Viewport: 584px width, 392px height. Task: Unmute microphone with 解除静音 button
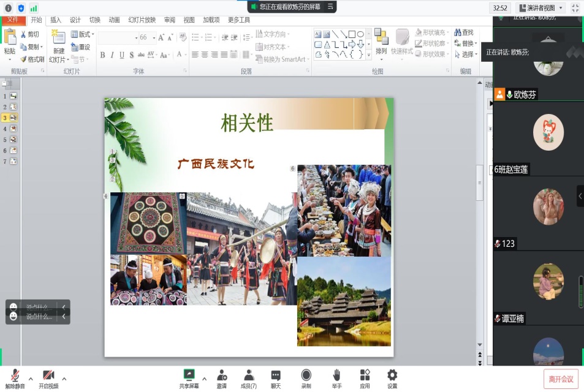pyautogui.click(x=15, y=378)
